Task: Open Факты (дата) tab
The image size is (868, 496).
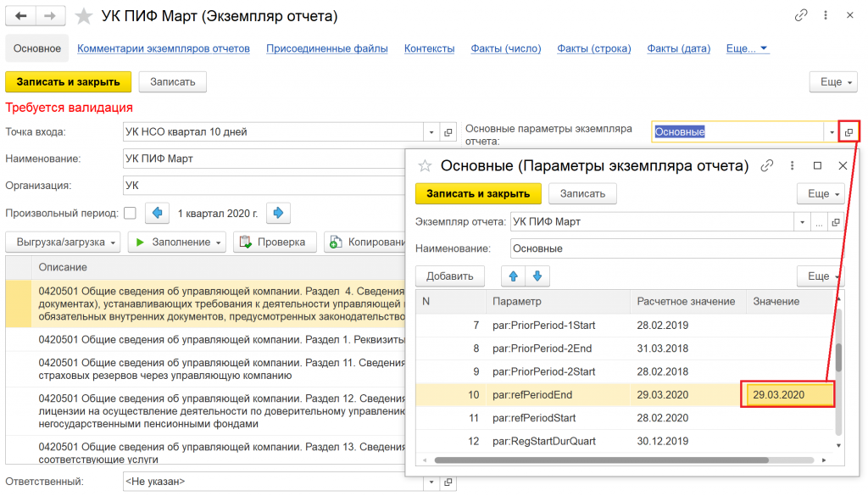Action: click(679, 48)
